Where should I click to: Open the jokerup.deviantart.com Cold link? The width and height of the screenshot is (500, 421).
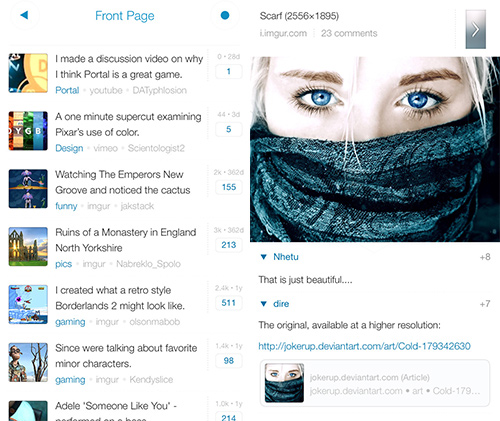point(364,346)
